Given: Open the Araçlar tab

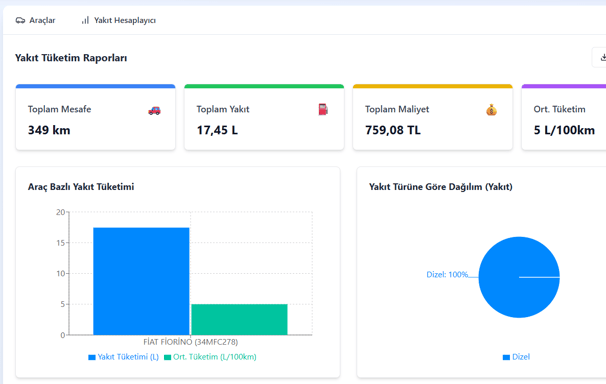Looking at the screenshot, I should pyautogui.click(x=35, y=20).
